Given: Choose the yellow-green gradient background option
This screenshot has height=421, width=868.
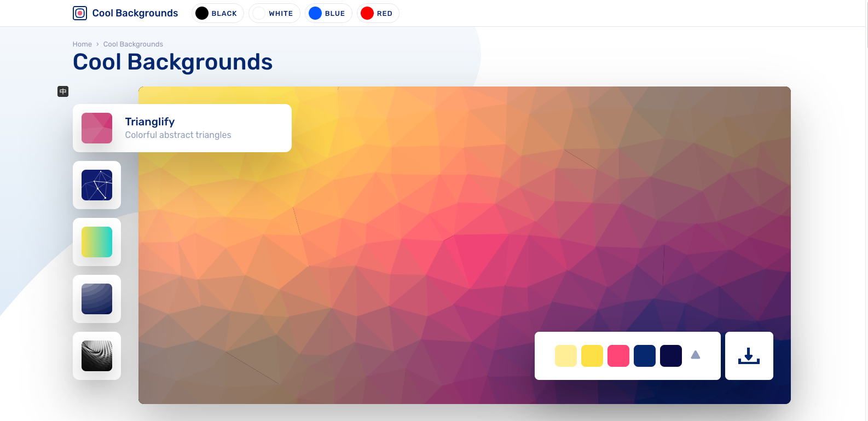Looking at the screenshot, I should (97, 242).
